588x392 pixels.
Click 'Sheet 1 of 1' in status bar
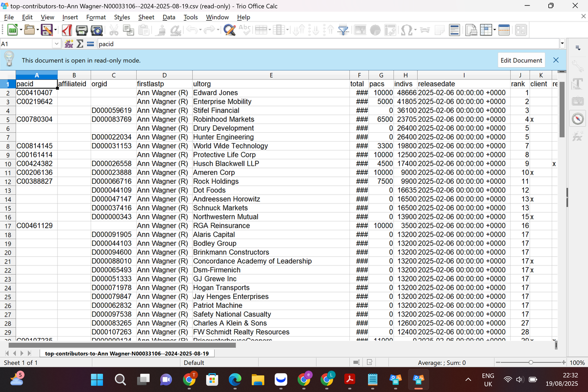coord(21,363)
